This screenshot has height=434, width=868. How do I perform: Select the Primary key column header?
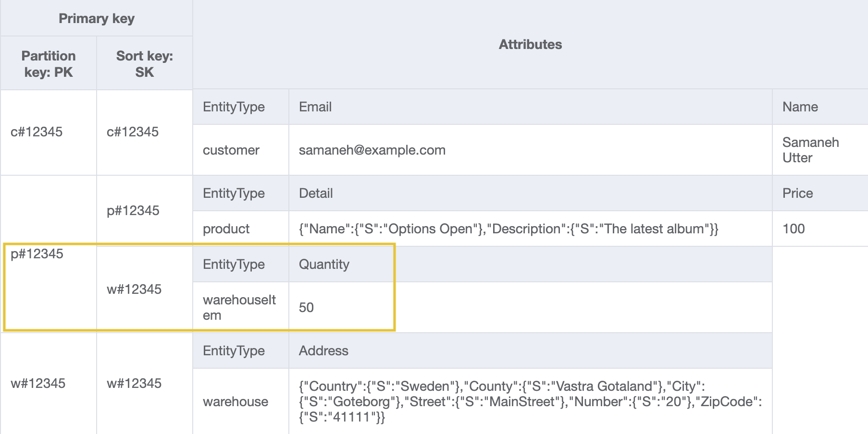coord(96,18)
